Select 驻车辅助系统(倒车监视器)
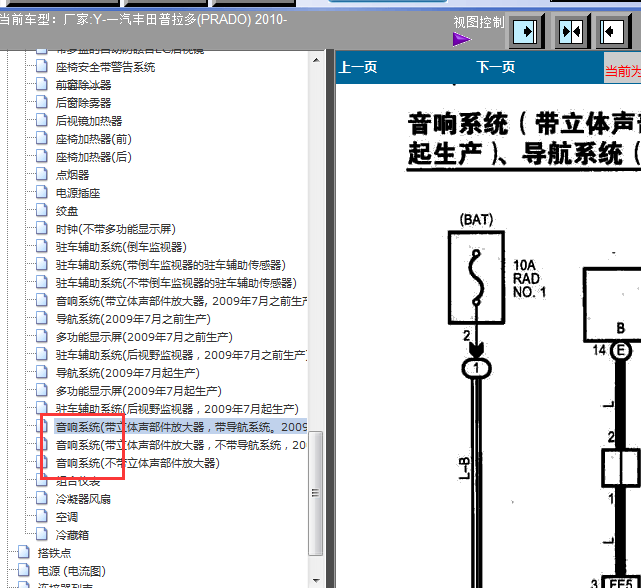Viewport: 641px width, 588px height. tap(121, 247)
